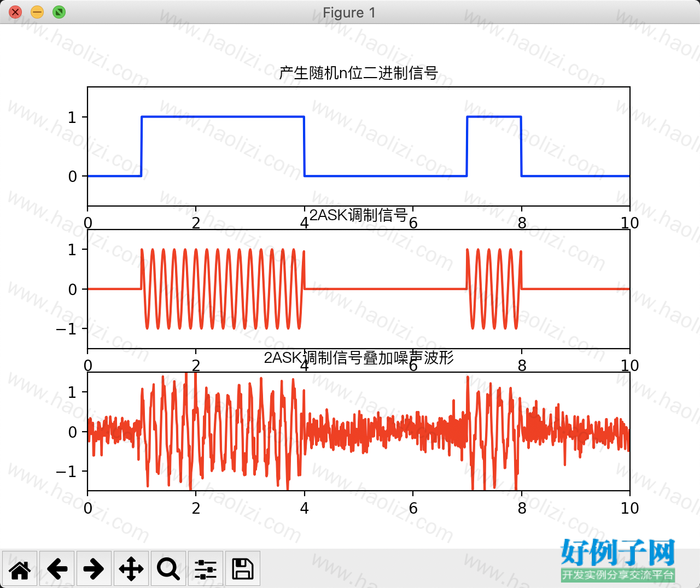Minimize the Figure 1 window
This screenshot has width=700, height=588.
[37, 12]
